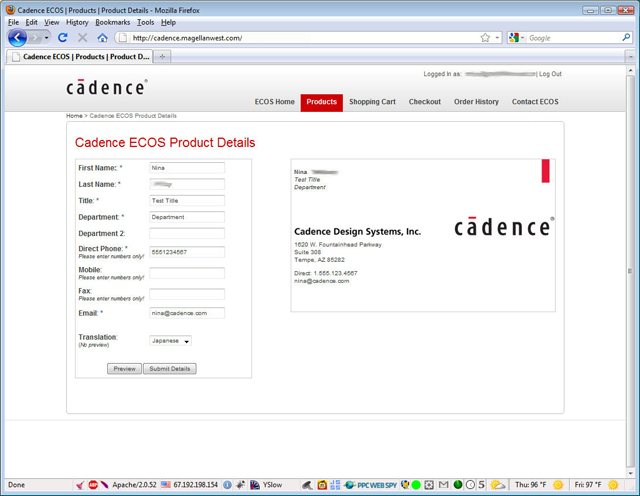Go back with the browser Back arrow
Viewport: 640px width, 496px height.
[x=18, y=38]
